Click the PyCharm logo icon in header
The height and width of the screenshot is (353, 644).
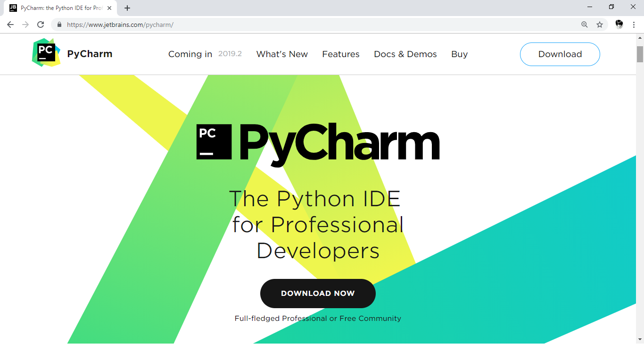click(x=46, y=52)
